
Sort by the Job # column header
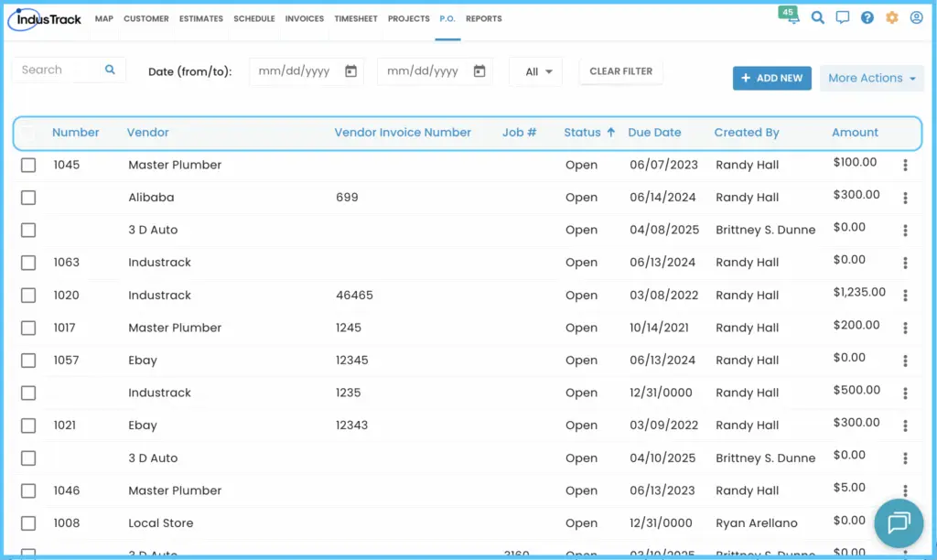pyautogui.click(x=520, y=133)
